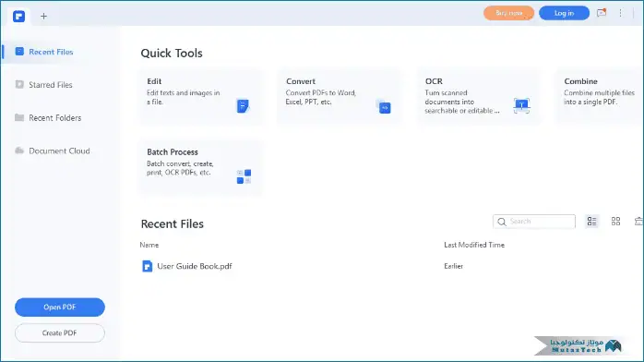Click the Log in button
The image size is (644, 362).
click(x=564, y=13)
